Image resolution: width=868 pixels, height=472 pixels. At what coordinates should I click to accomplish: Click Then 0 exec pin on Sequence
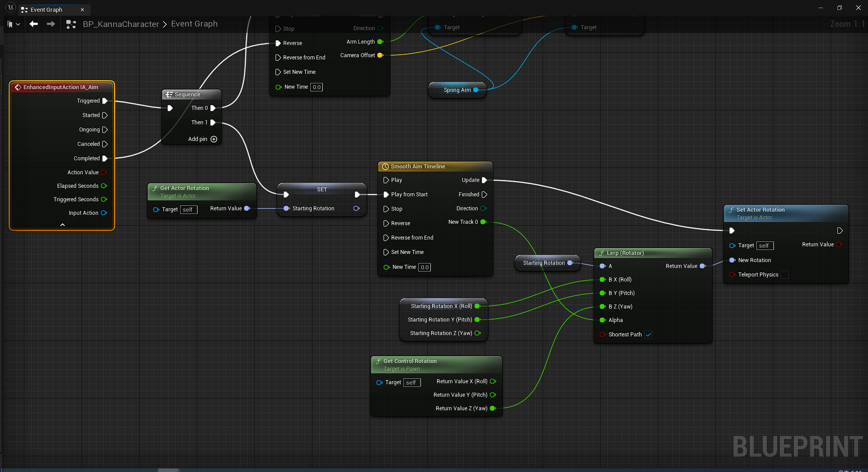(213, 108)
